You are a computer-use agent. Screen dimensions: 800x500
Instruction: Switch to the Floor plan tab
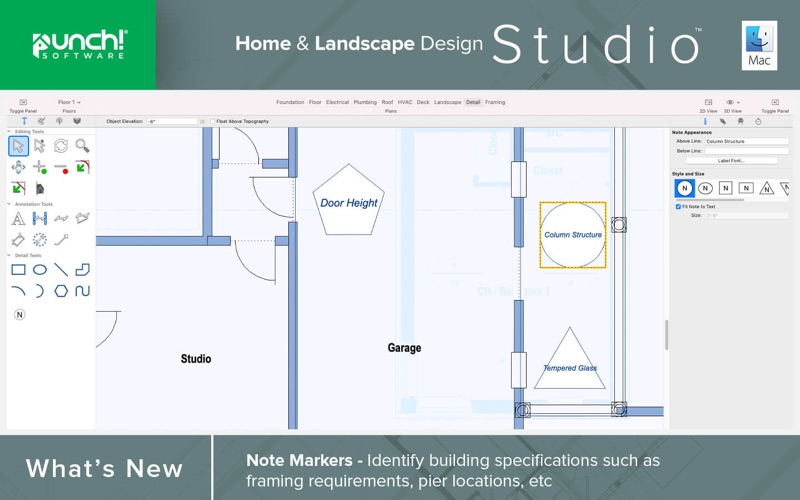pyautogui.click(x=315, y=102)
